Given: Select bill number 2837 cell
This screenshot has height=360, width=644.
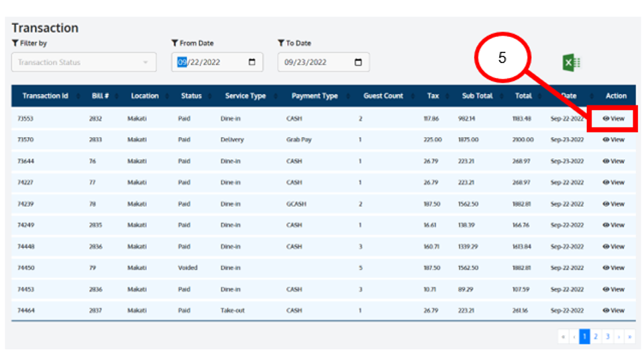Looking at the screenshot, I should 95,310.
